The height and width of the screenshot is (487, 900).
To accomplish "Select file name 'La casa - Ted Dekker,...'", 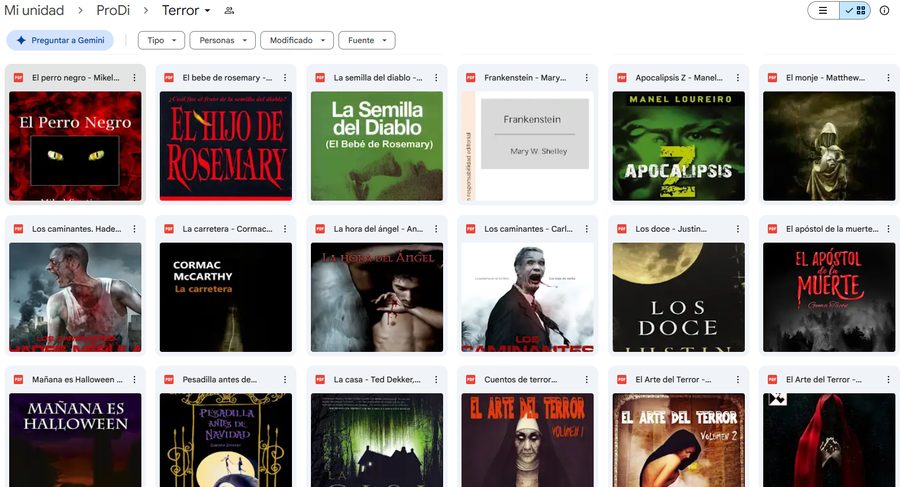I will click(377, 380).
